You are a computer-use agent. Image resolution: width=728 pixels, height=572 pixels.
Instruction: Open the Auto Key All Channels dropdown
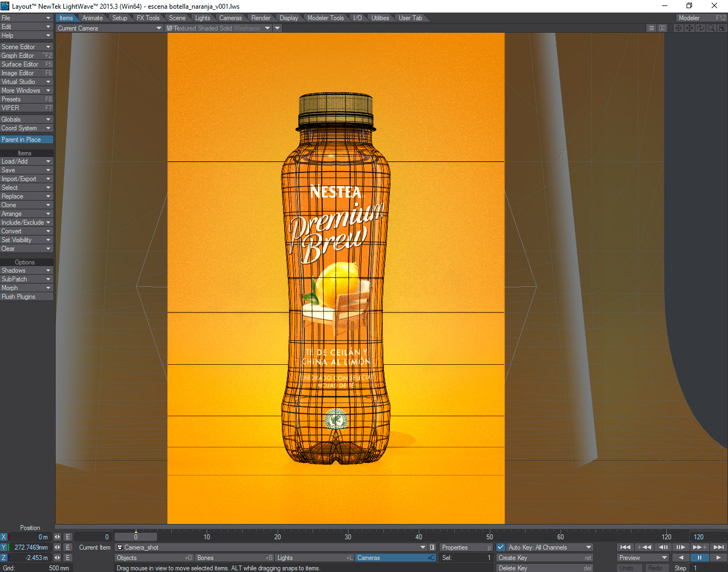pos(550,547)
